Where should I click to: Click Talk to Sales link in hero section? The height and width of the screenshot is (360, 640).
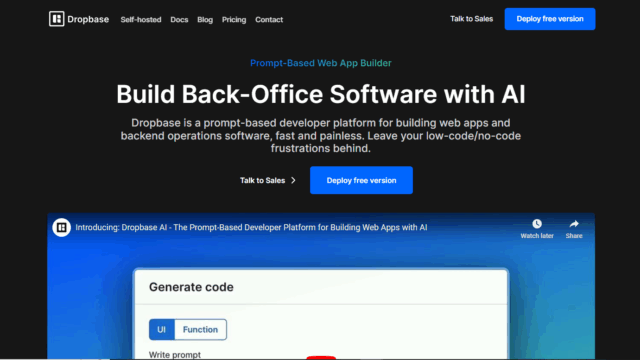[262, 180]
